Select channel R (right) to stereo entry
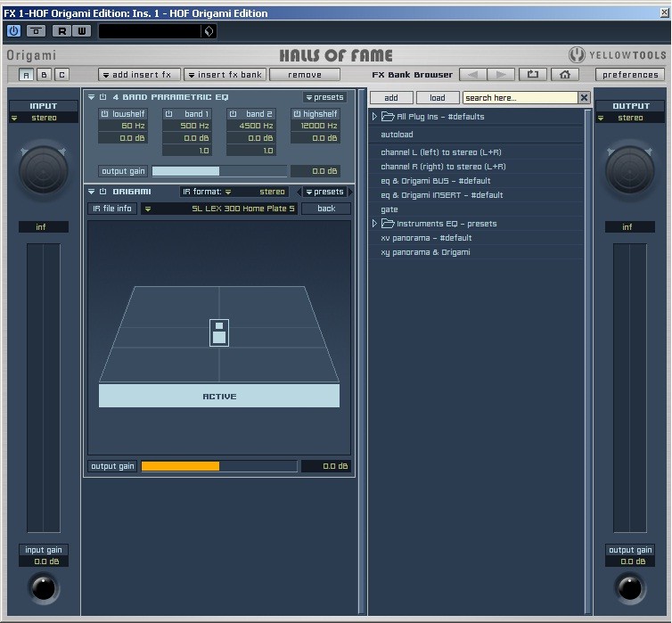672x623 pixels. (x=476, y=167)
